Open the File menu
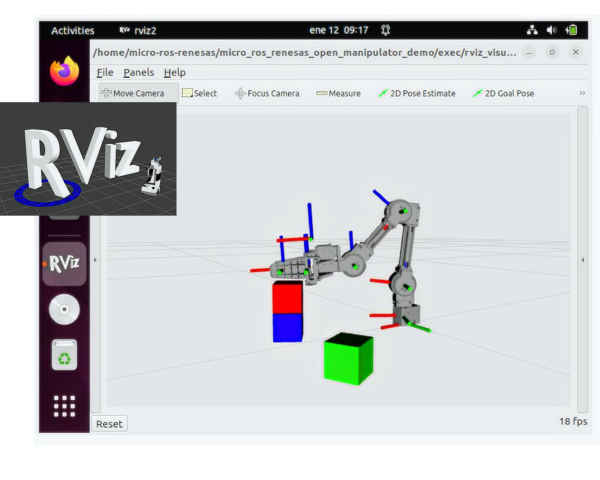600x480 pixels. click(x=105, y=72)
